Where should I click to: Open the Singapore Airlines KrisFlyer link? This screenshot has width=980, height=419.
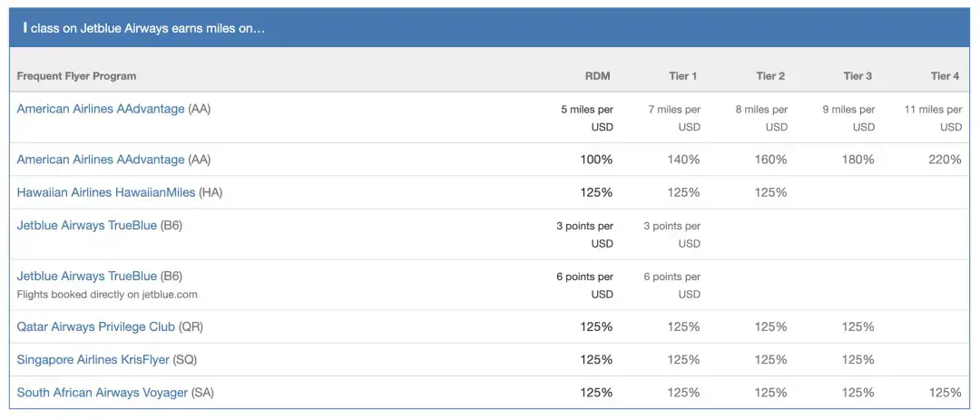93,359
